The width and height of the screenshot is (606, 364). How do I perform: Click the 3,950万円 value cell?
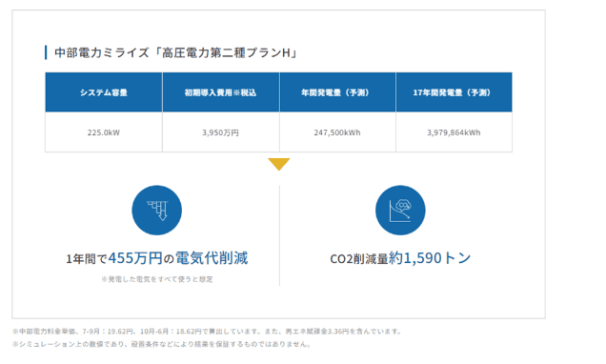point(221,132)
